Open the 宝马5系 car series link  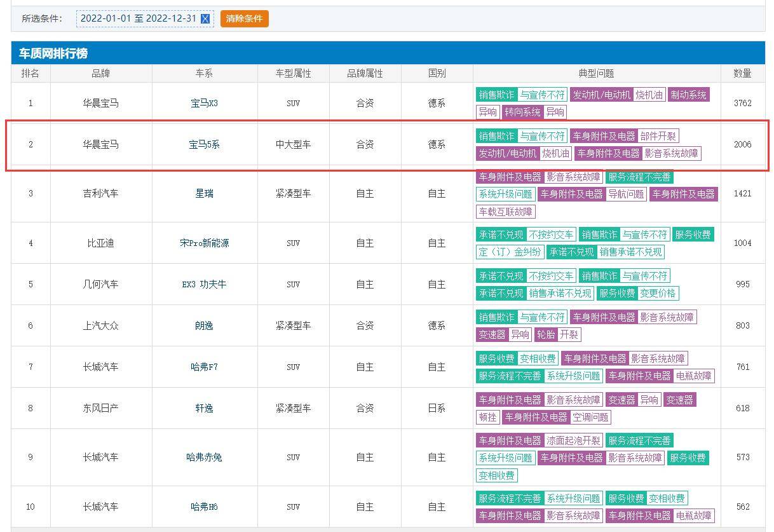[205, 144]
